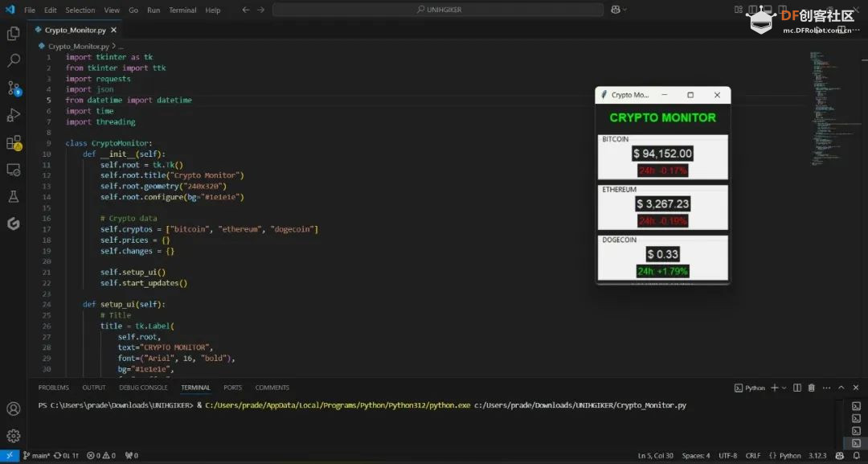Open the Terminal menu
The width and height of the screenshot is (868, 464).
coord(182,10)
